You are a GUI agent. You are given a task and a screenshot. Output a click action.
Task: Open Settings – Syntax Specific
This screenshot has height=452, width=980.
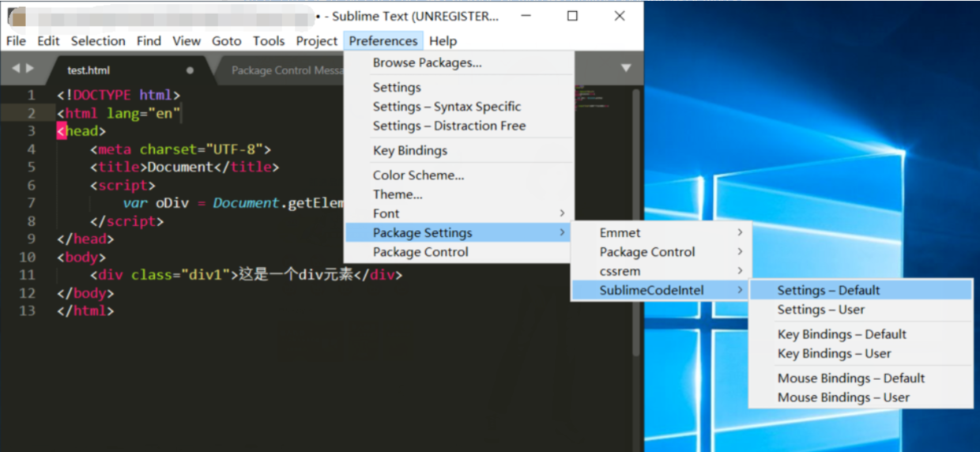[x=458, y=107]
